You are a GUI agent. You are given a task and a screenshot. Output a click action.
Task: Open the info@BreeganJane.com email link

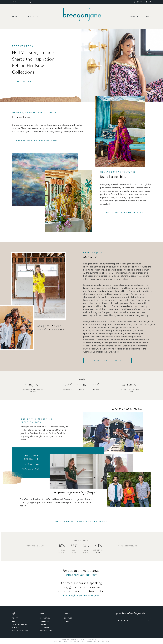81,575
